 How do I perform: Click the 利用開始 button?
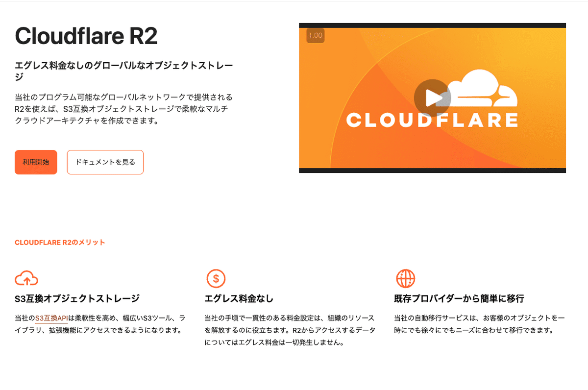pyautogui.click(x=36, y=162)
